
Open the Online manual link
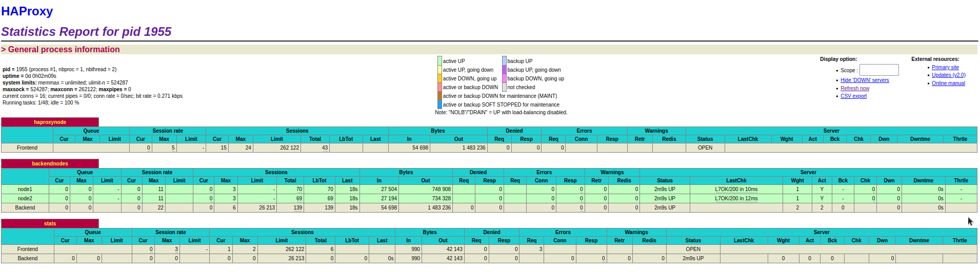[948, 83]
